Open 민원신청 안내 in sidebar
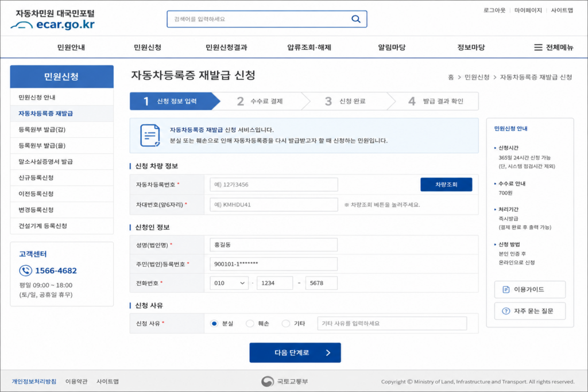This screenshot has width=588, height=392. [62, 97]
